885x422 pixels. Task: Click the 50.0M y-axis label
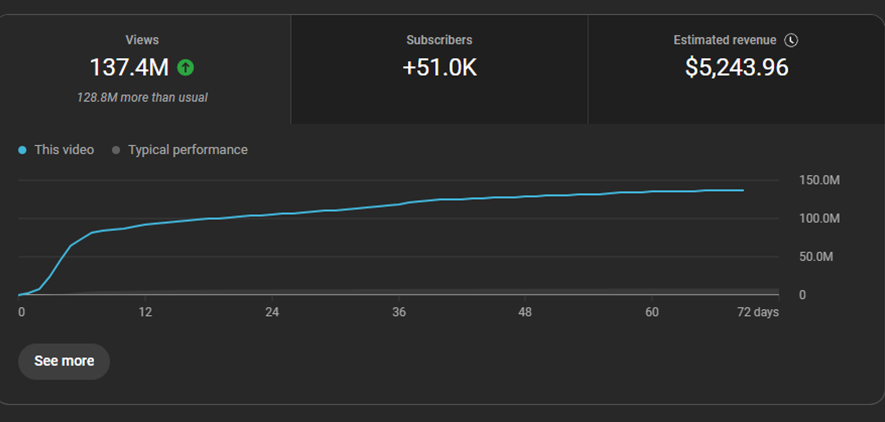pyautogui.click(x=814, y=257)
